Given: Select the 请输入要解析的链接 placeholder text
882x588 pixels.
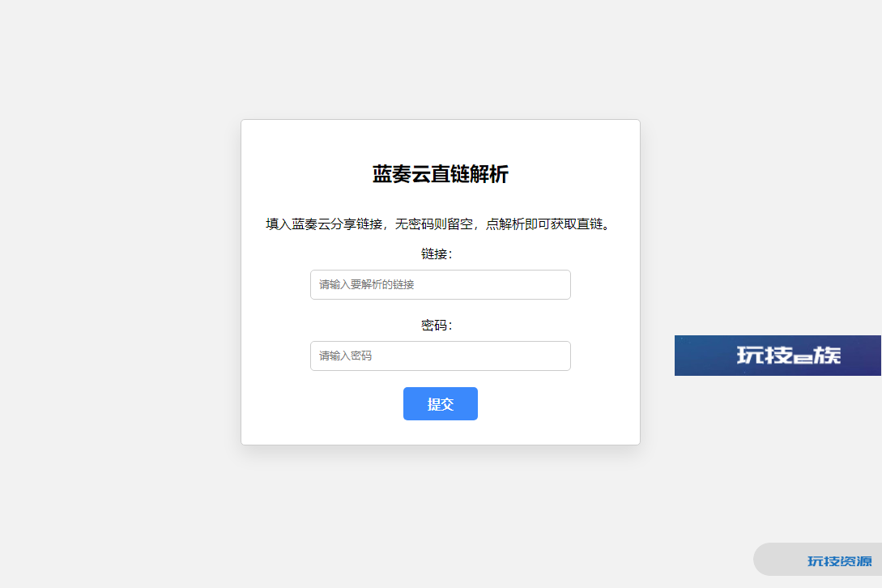Looking at the screenshot, I should click(x=367, y=285).
